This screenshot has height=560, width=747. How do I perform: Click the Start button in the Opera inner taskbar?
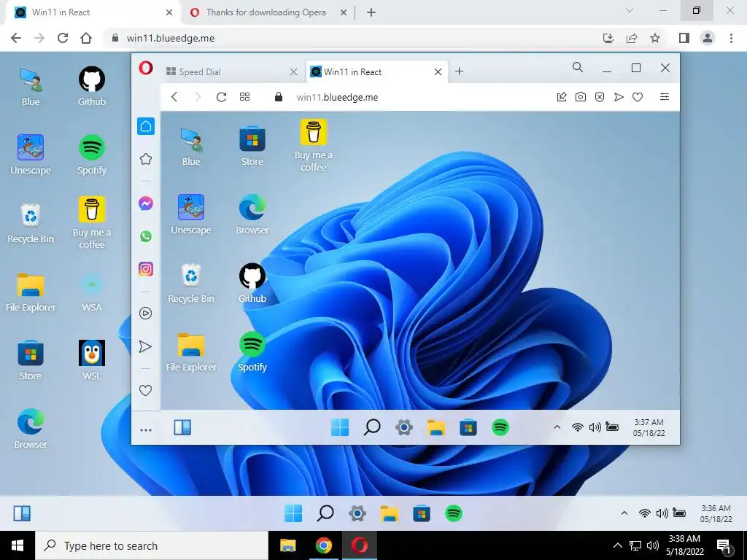(340, 427)
